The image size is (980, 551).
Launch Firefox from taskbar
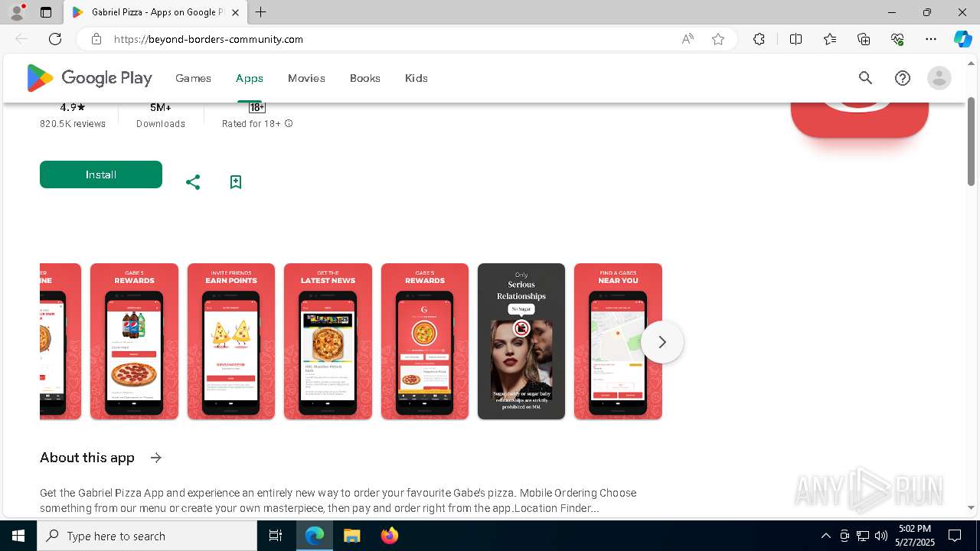click(390, 536)
